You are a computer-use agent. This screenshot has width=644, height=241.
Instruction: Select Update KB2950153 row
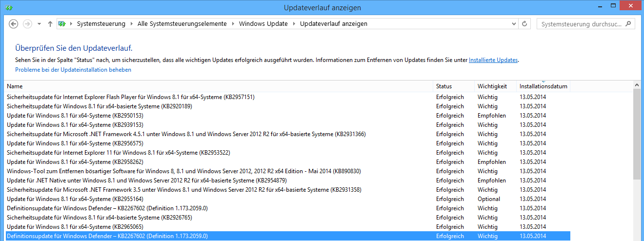287,116
